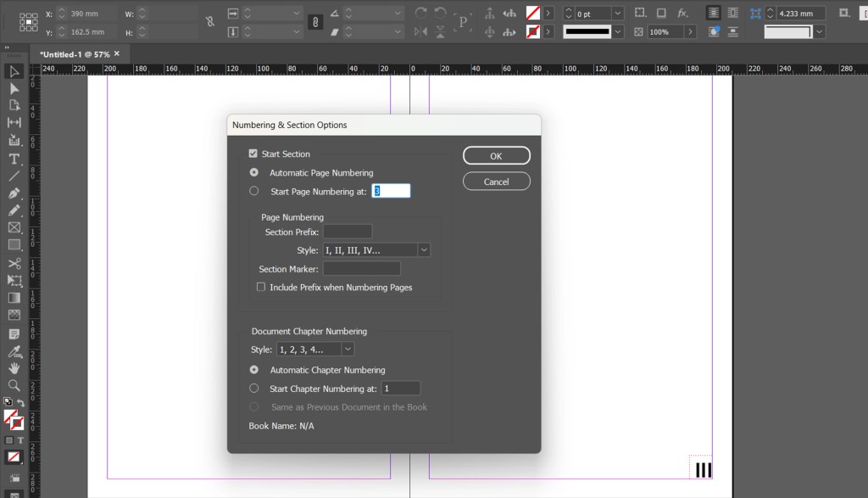Click stroke color swatch in control bar
Viewport: 868px width, 498px height.
pyautogui.click(x=533, y=32)
